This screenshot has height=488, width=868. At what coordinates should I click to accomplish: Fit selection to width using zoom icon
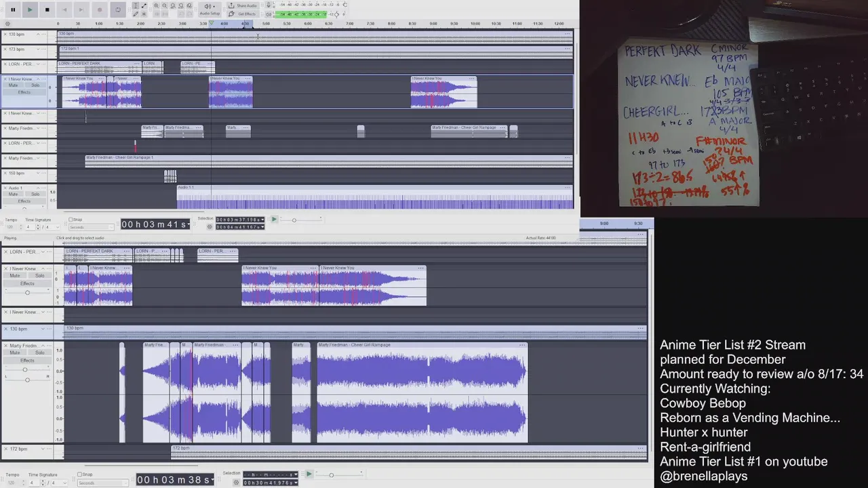point(173,5)
